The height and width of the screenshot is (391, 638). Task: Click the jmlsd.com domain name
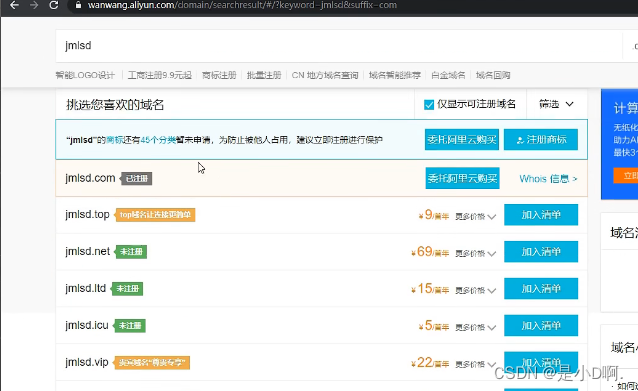[90, 178]
